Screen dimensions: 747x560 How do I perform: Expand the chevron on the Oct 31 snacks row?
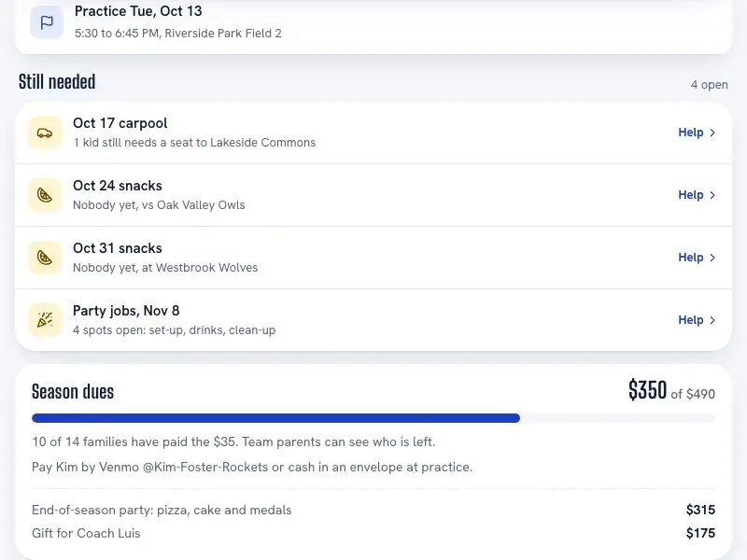click(712, 258)
